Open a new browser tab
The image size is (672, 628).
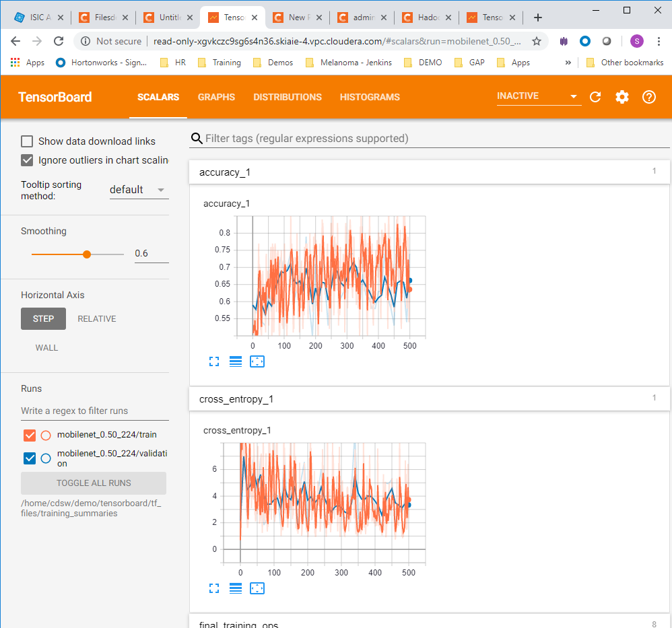538,18
